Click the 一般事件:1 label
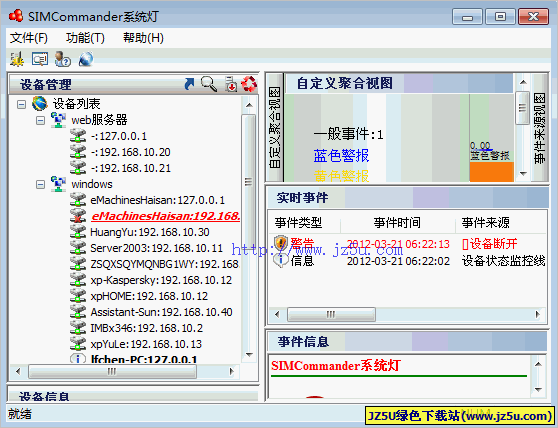558x428 pixels. point(348,134)
